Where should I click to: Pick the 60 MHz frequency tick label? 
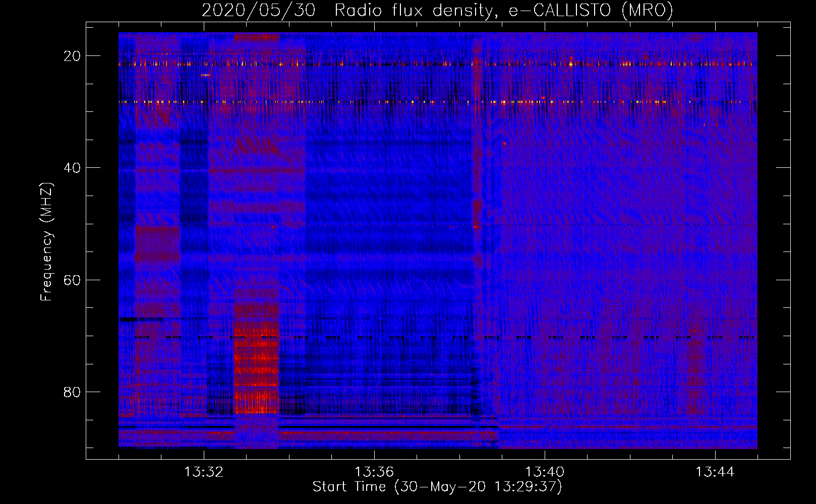(x=72, y=280)
